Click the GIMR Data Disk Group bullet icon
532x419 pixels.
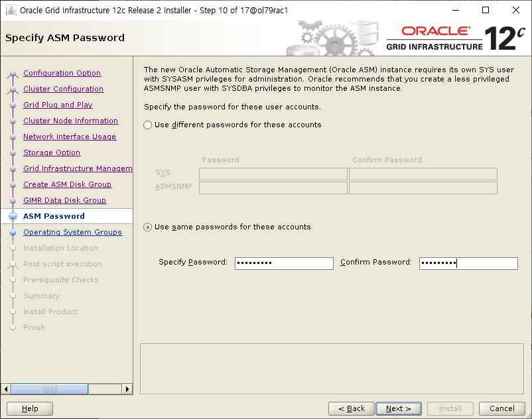[13, 201]
